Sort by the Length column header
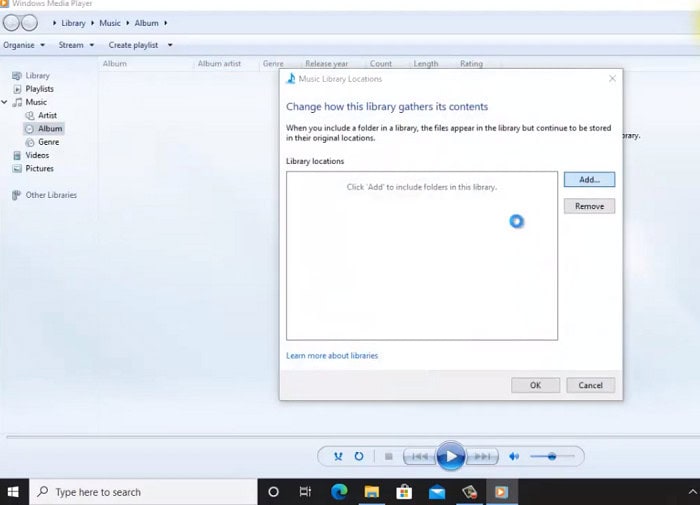The width and height of the screenshot is (700, 505). pyautogui.click(x=426, y=63)
